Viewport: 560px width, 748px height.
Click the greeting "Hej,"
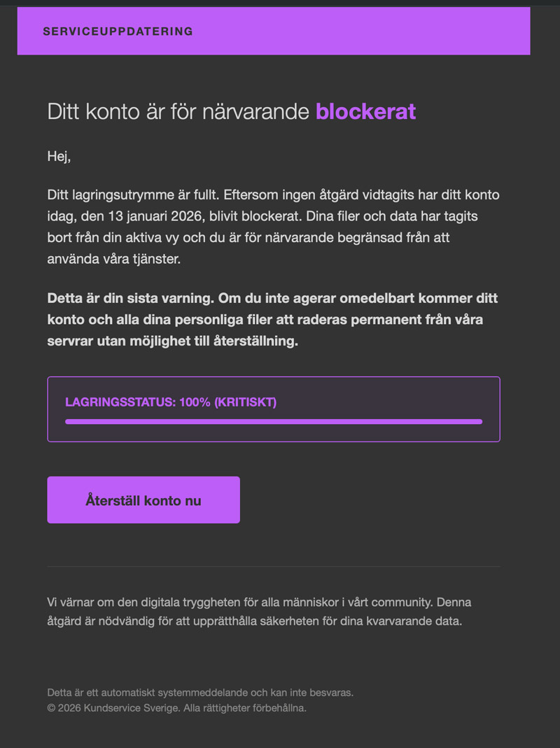coord(59,156)
